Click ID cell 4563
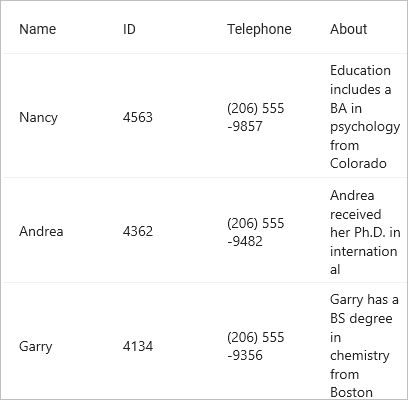The image size is (408, 400). [x=138, y=117]
